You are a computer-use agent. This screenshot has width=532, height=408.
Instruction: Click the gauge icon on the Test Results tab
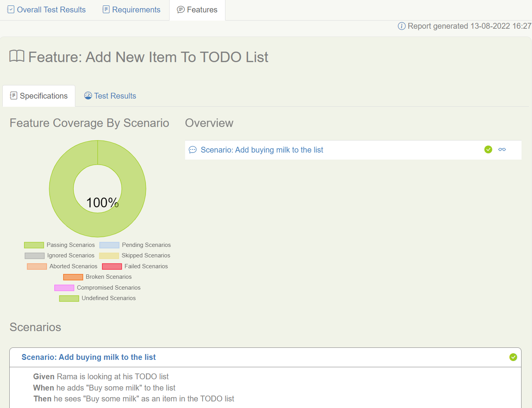(88, 95)
